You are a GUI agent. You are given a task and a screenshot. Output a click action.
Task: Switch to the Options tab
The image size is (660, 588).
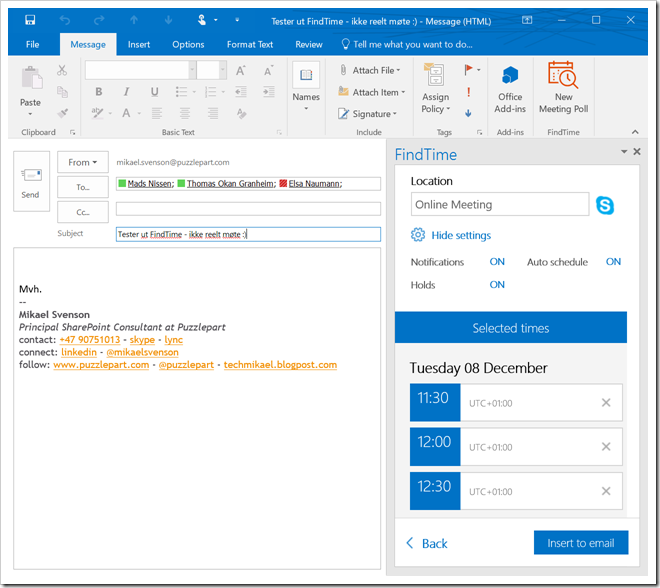(188, 44)
